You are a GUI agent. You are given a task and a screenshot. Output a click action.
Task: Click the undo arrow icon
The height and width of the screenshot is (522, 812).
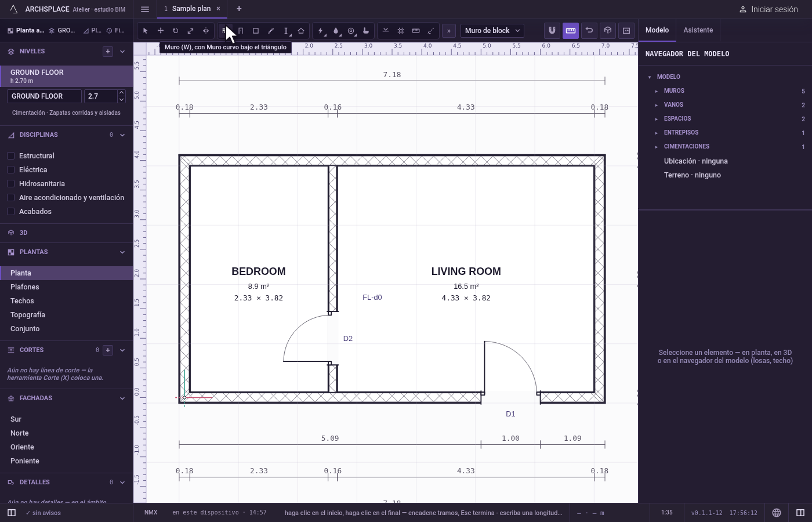[589, 30]
